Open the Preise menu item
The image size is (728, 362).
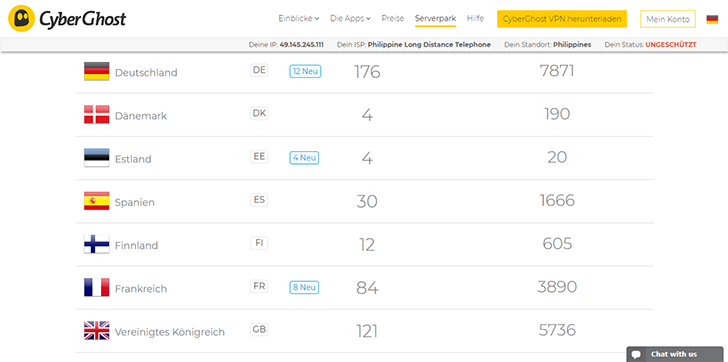[393, 19]
